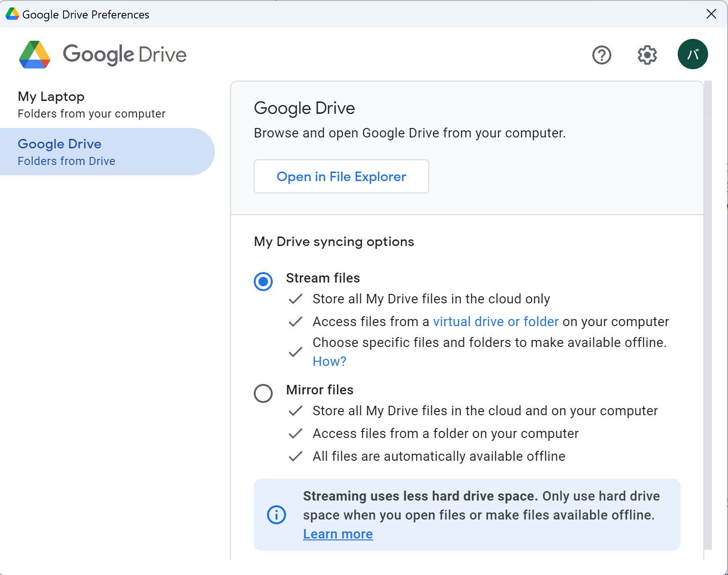728x575 pixels.
Task: Switch to Google Drive Folders from Drive
Action: click(107, 152)
